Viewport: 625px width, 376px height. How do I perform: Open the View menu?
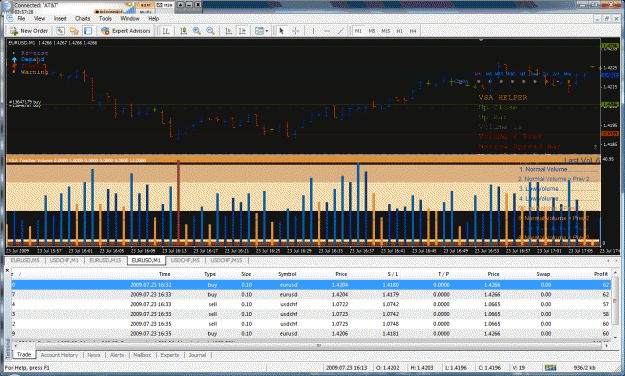[39, 19]
